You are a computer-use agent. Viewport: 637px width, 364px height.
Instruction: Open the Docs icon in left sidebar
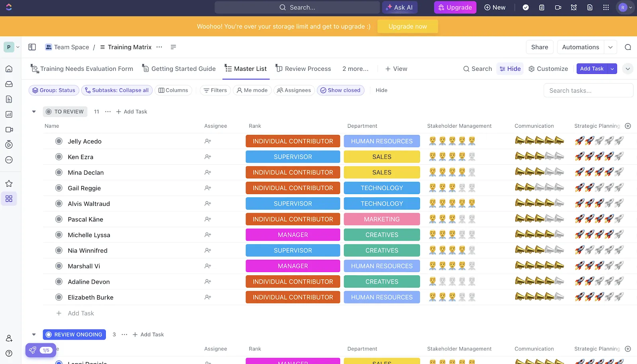pyautogui.click(x=9, y=99)
